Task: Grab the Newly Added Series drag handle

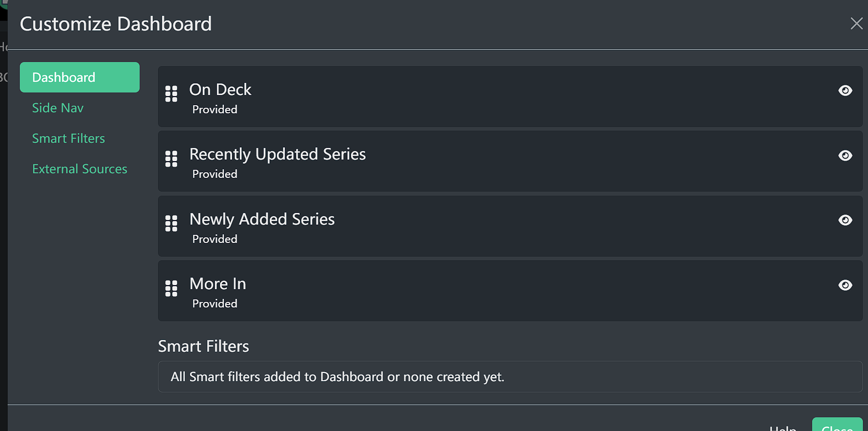Action: click(171, 223)
